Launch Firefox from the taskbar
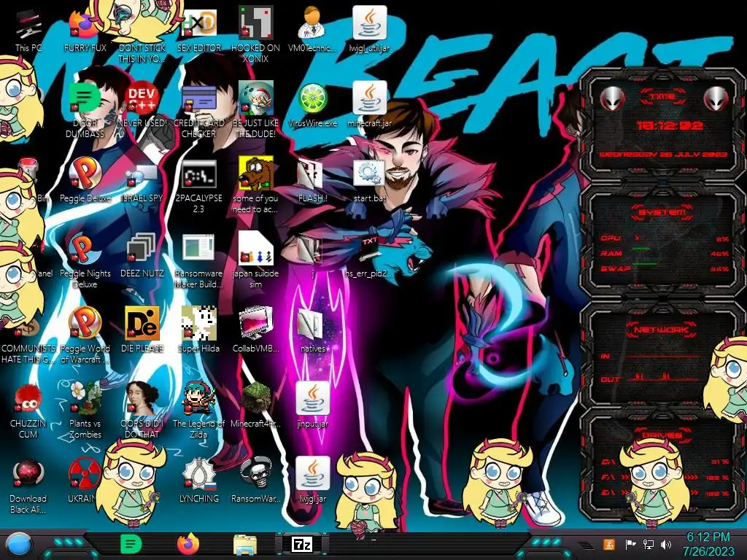The height and width of the screenshot is (560, 747). [188, 544]
